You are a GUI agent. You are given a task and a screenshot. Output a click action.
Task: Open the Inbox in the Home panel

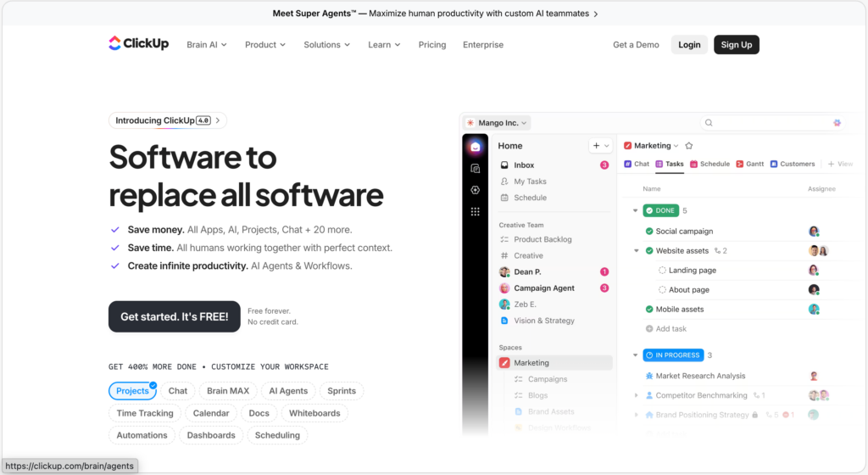click(x=524, y=165)
